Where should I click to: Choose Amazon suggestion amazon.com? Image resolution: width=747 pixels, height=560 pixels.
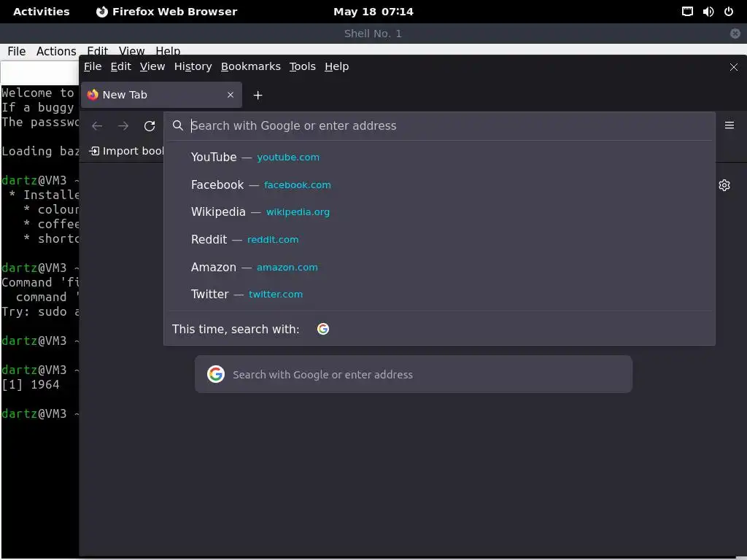pyautogui.click(x=439, y=267)
